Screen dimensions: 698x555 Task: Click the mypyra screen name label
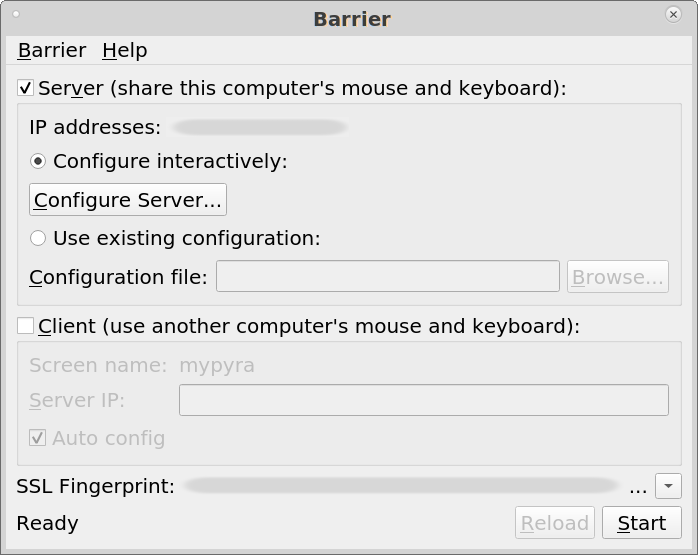tap(217, 366)
